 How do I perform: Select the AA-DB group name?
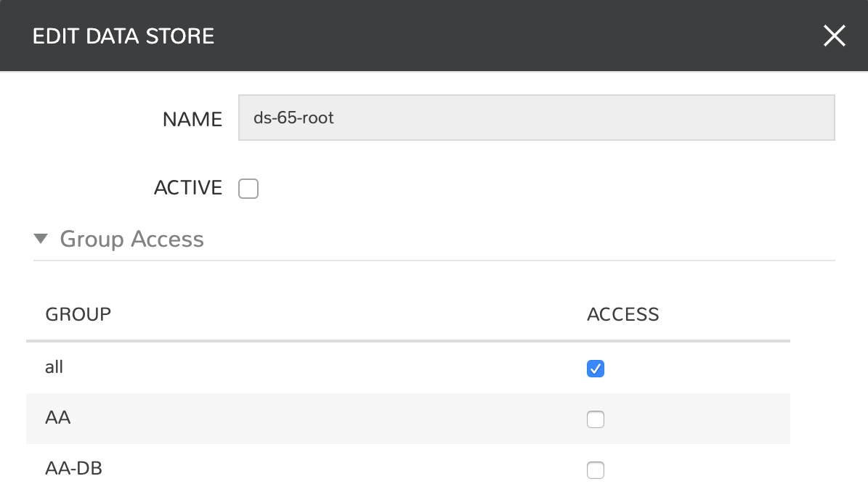pyautogui.click(x=73, y=469)
